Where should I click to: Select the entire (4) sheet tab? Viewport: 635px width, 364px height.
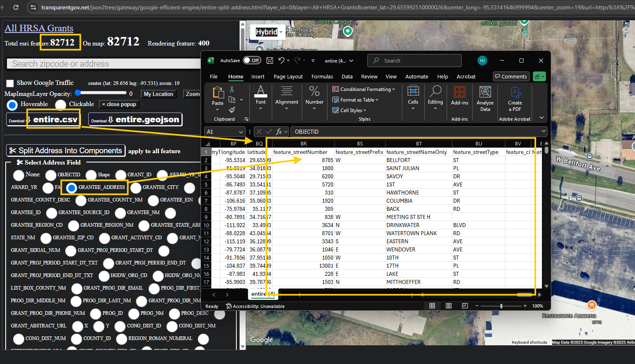(263, 294)
